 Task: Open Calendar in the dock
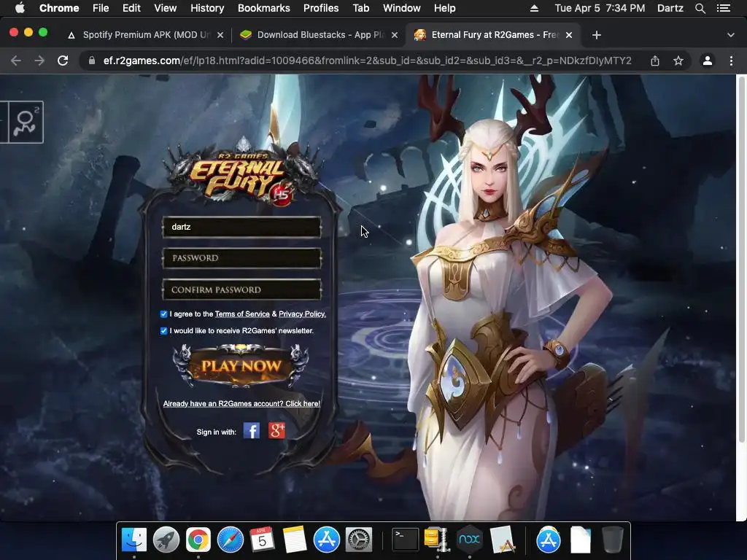pyautogui.click(x=262, y=540)
